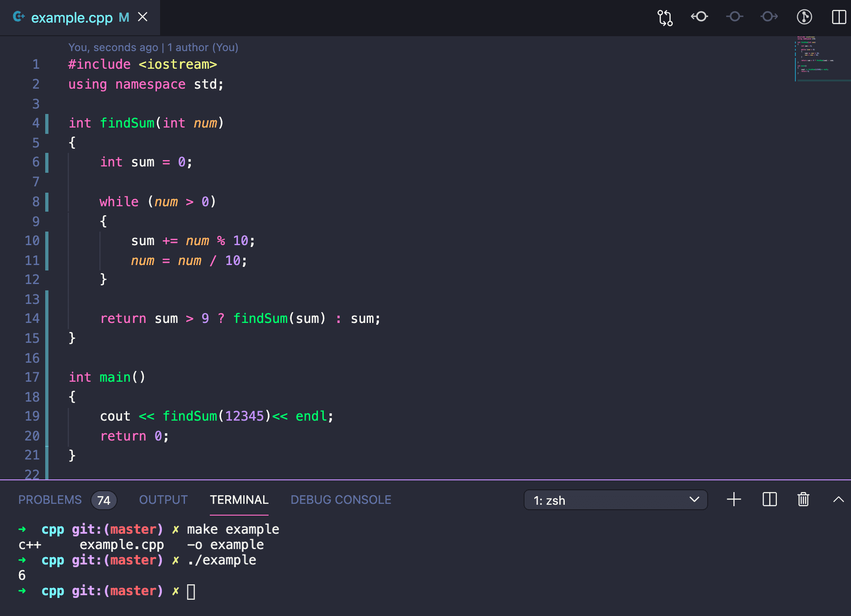Kill terminal with the trash icon
The width and height of the screenshot is (851, 616).
804,499
